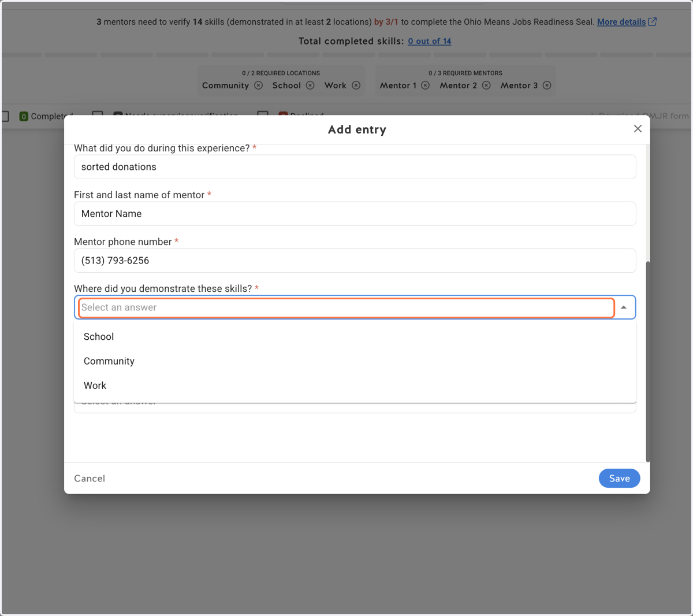Select Community from the dropdown list
Screen dimensions: 693x616
tap(355, 361)
